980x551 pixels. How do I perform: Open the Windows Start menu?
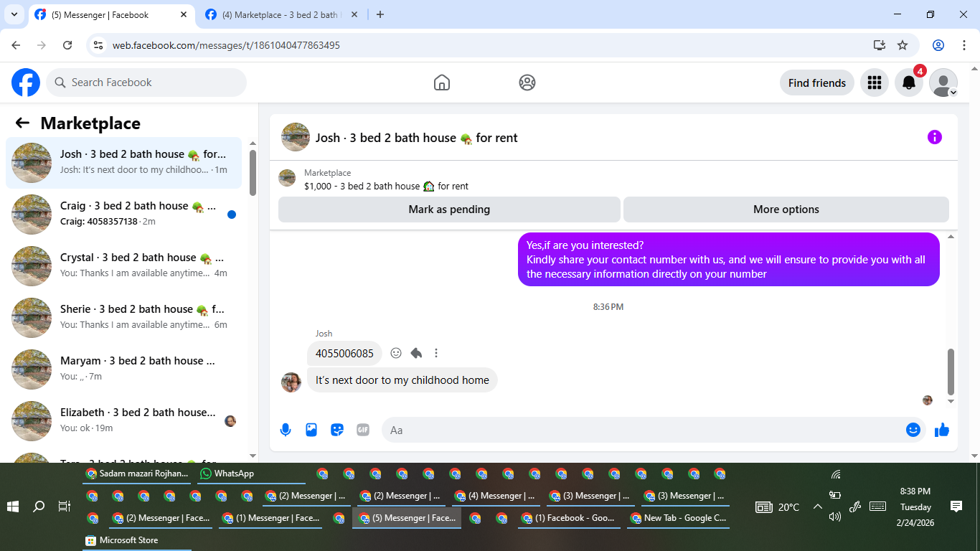13,507
